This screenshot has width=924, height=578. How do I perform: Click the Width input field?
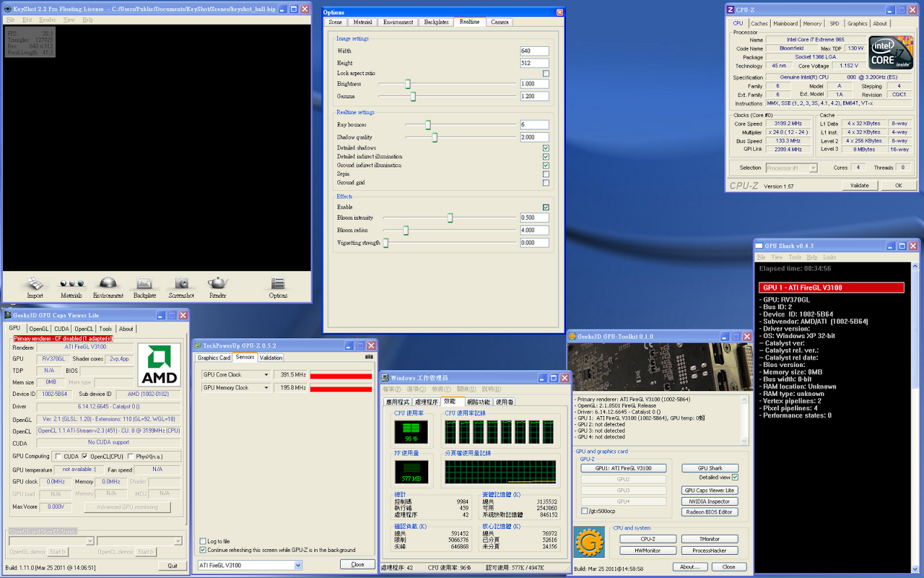click(534, 51)
